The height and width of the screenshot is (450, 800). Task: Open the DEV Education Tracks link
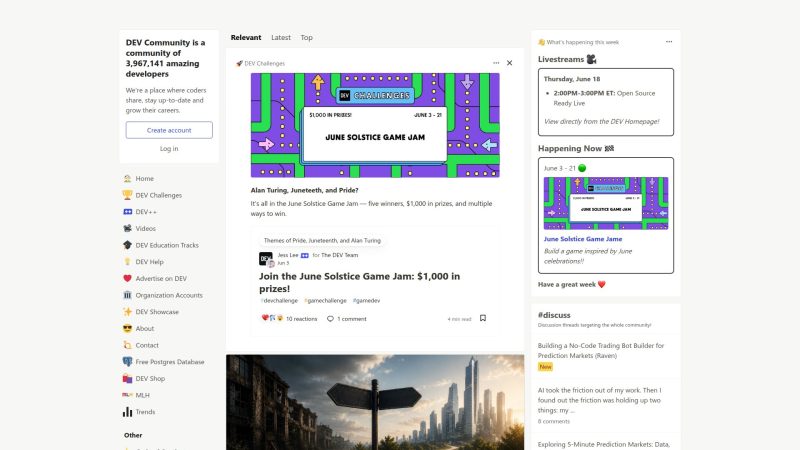[x=167, y=245]
